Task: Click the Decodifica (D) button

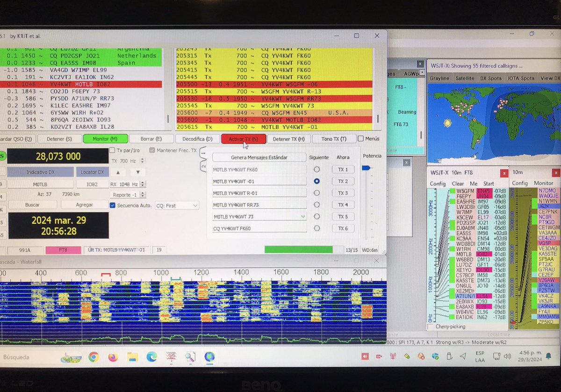Action: point(197,139)
